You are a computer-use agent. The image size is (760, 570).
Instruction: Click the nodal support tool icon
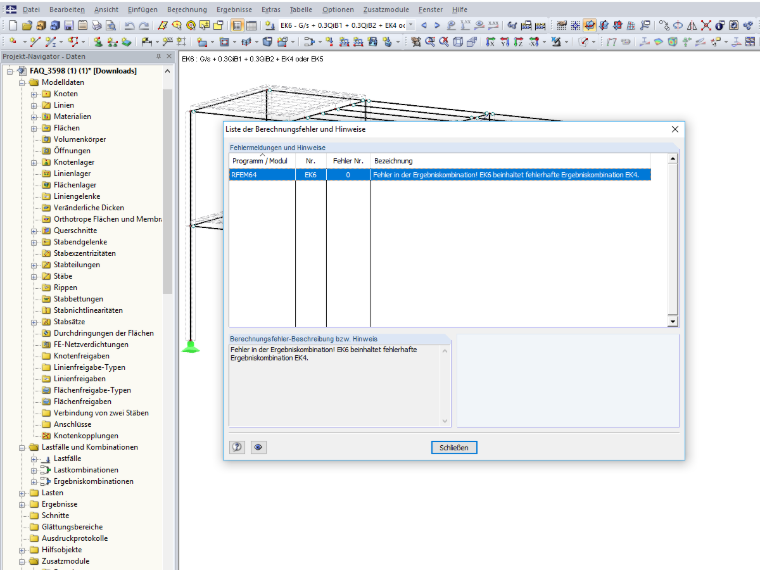[98, 42]
